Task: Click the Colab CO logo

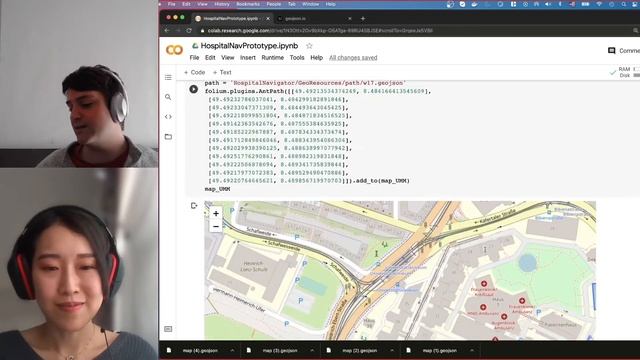Action: 174,50
